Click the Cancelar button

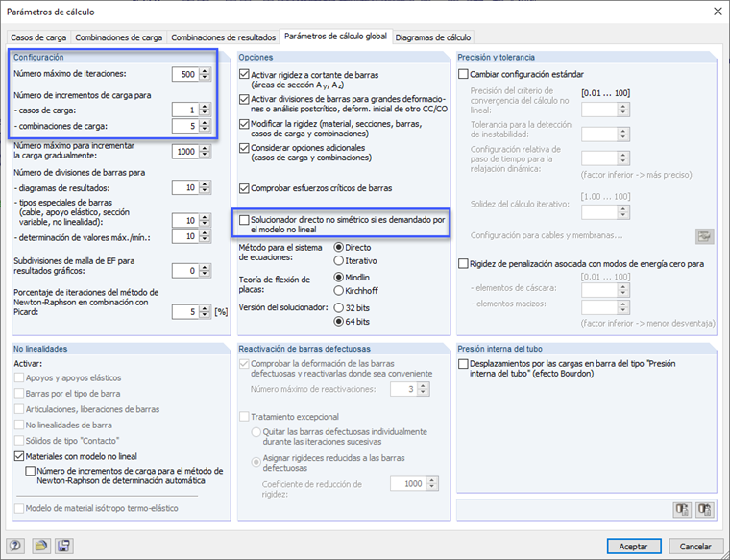click(695, 546)
